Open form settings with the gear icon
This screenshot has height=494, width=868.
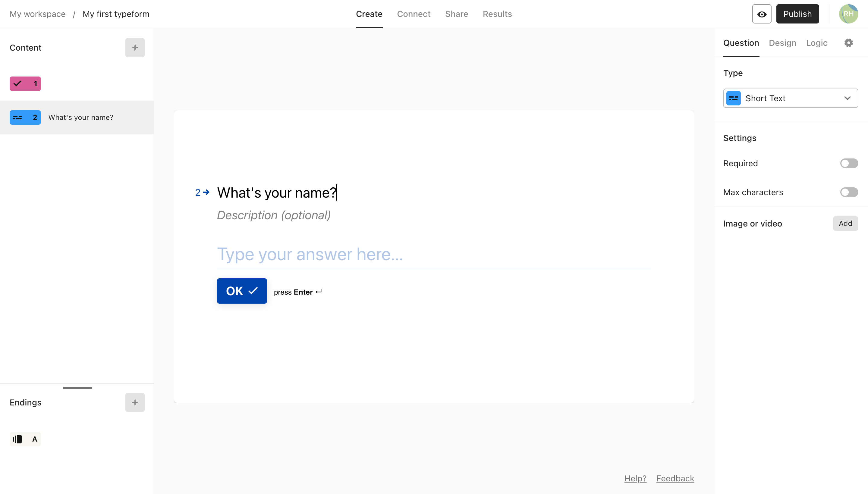point(848,42)
